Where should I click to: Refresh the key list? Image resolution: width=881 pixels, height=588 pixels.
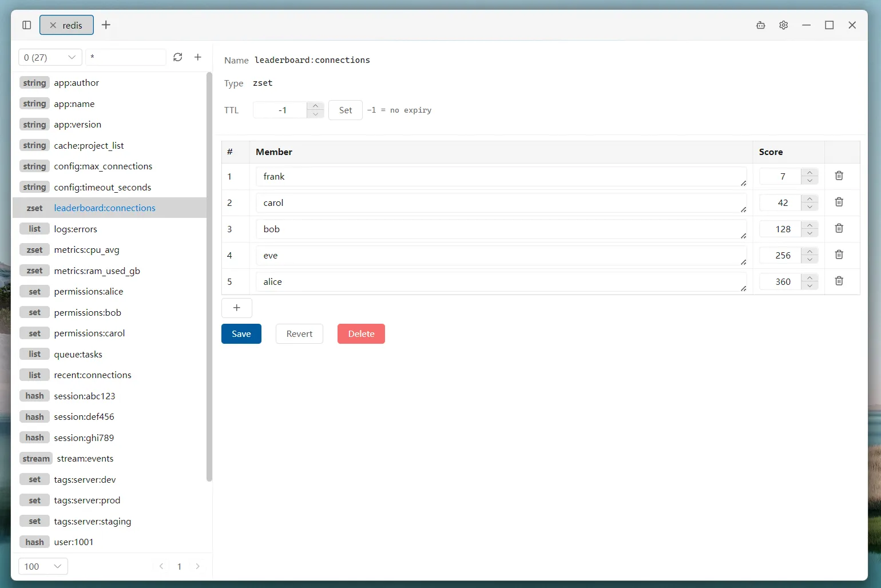[178, 57]
